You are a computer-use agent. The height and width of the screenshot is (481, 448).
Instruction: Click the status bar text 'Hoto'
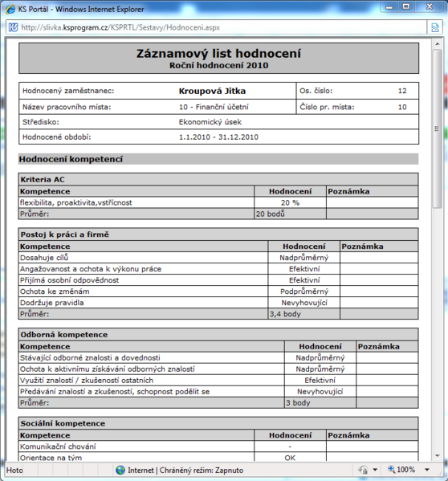(x=14, y=471)
